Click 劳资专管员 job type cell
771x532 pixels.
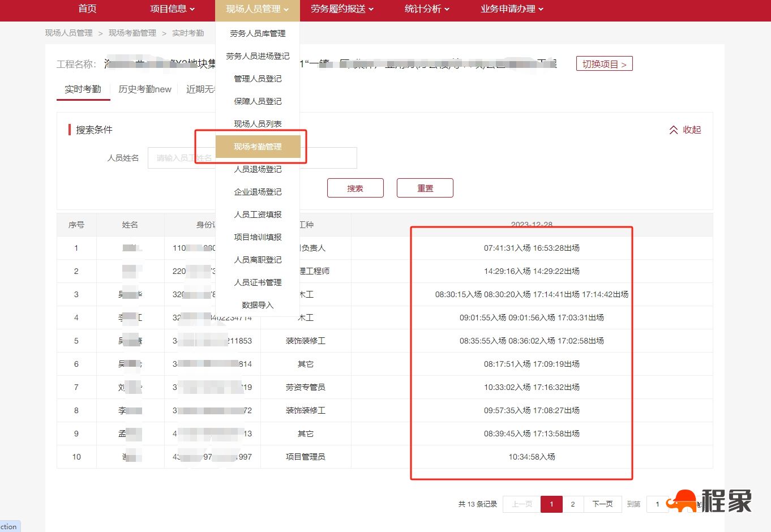click(306, 387)
